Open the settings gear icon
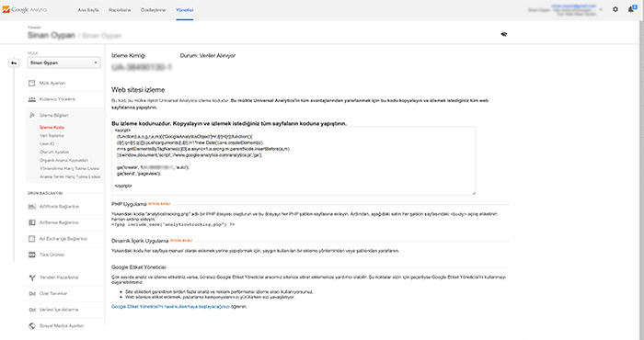 615,9
